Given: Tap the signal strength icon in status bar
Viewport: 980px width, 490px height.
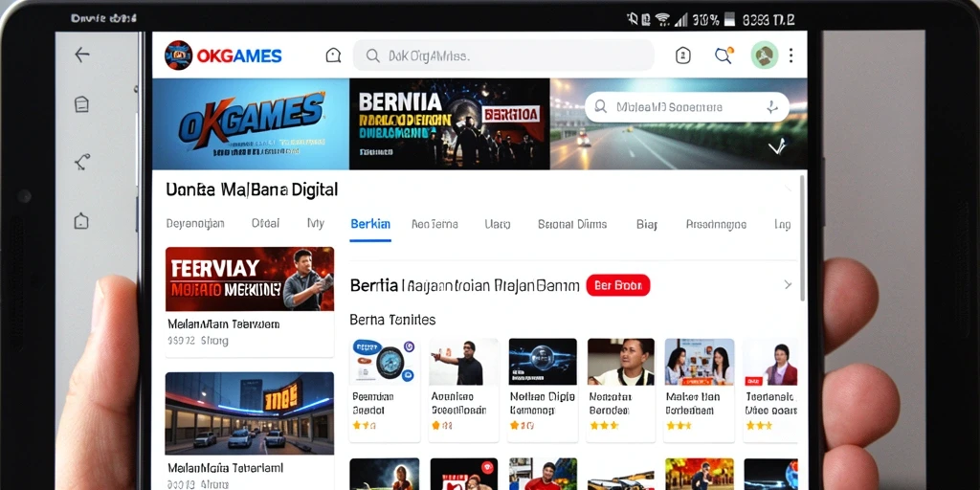Looking at the screenshot, I should 680,19.
